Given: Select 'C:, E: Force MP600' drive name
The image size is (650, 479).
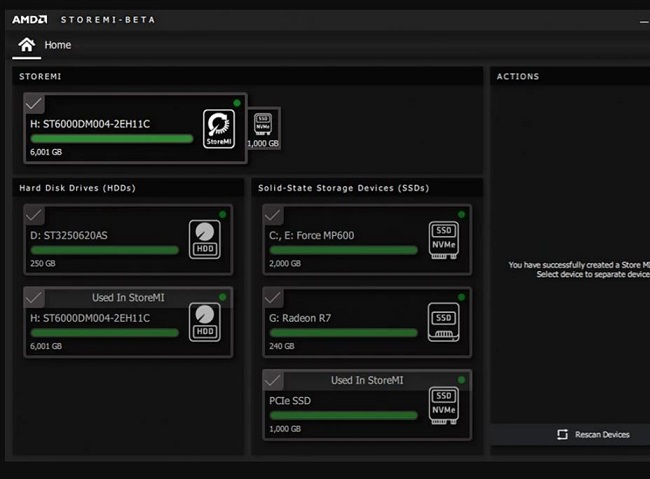Looking at the screenshot, I should [312, 236].
